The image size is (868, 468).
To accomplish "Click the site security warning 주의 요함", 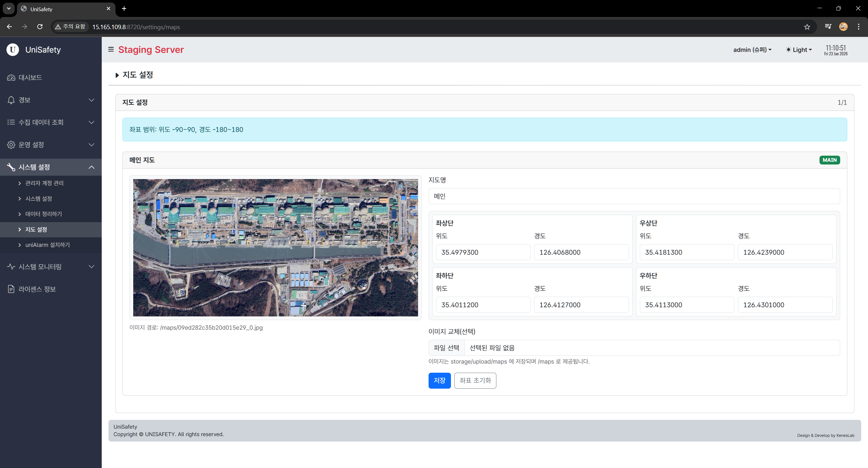I will coord(70,27).
